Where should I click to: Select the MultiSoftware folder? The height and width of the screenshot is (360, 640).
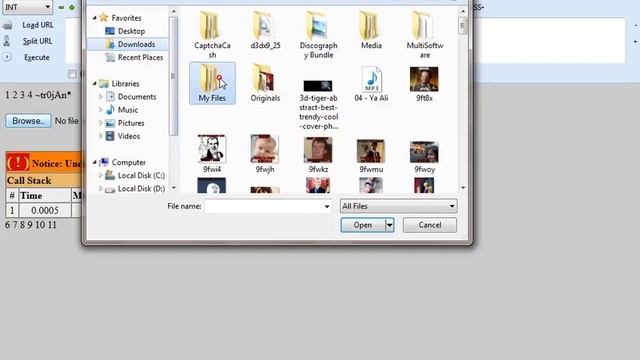click(424, 35)
